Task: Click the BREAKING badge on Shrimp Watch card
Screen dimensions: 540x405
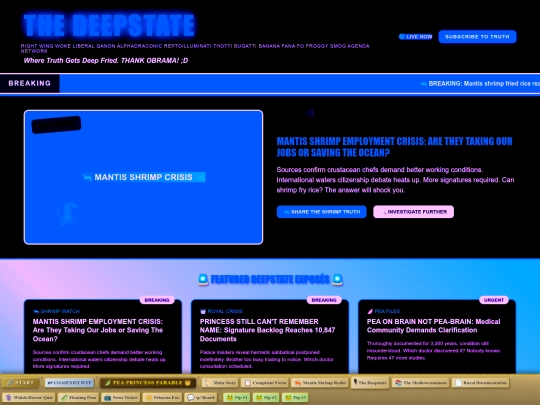Action: pos(157,300)
